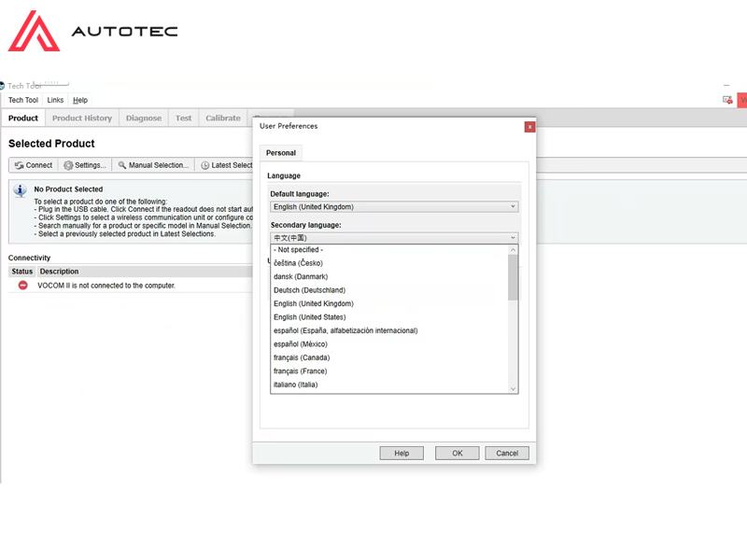Click the Connect toolbar button
This screenshot has width=747, height=560.
(34, 165)
